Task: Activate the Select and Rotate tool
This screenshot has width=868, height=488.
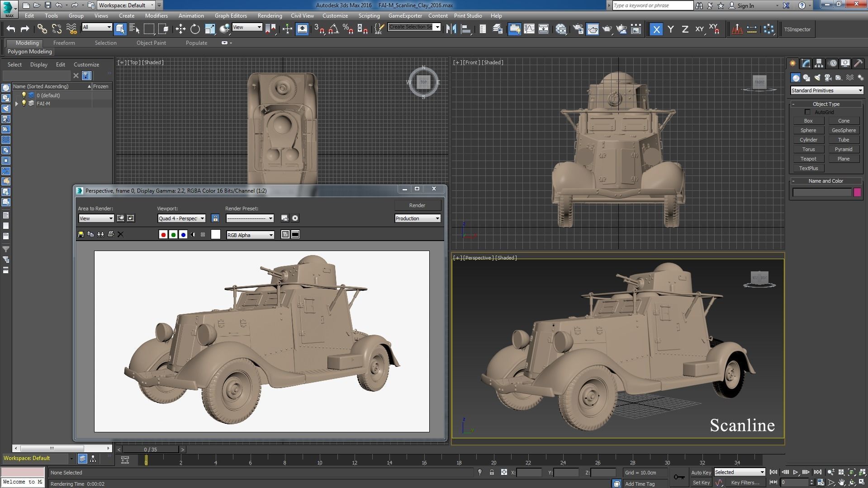Action: pyautogui.click(x=195, y=29)
